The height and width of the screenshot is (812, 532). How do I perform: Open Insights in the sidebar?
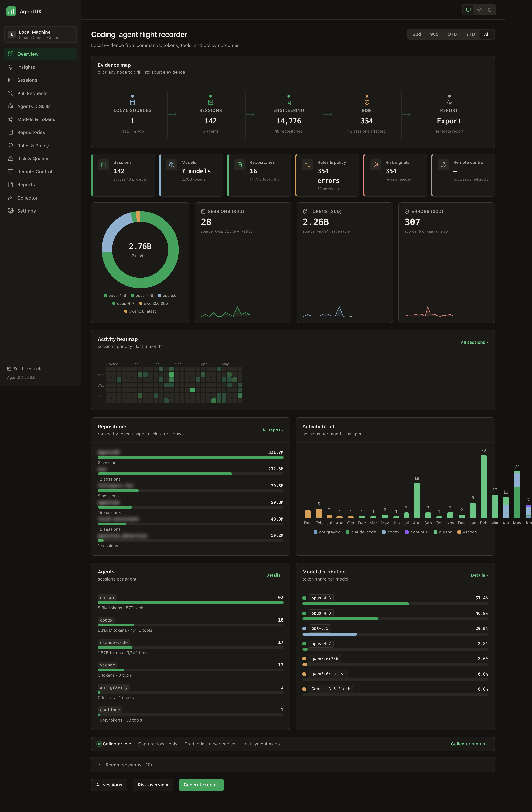click(40, 67)
